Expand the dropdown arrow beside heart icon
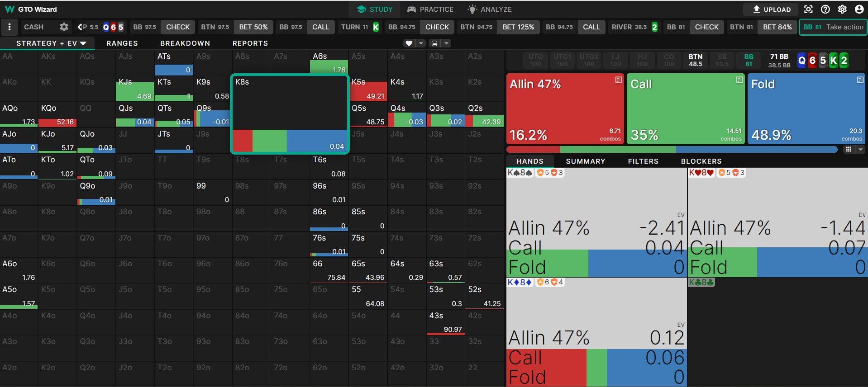 pos(421,43)
